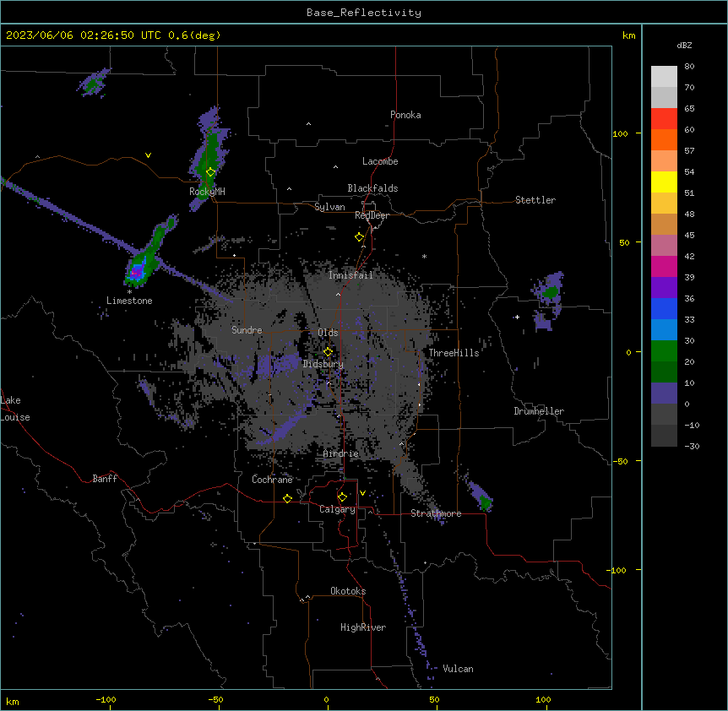The width and height of the screenshot is (728, 711).
Task: Click the 100 tick label on the right axis
Action: pyautogui.click(x=620, y=133)
